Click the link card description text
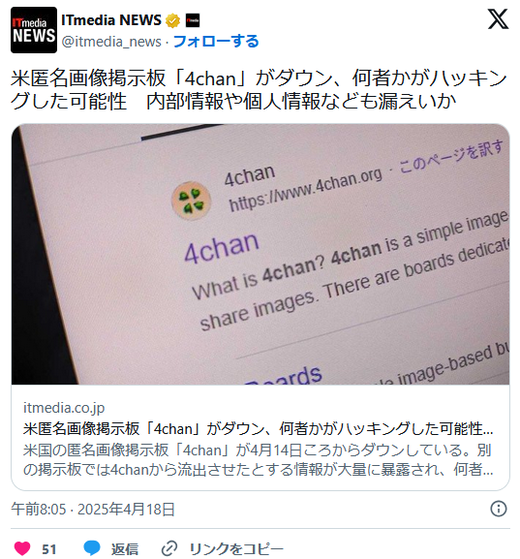The height and width of the screenshot is (559, 520). (x=258, y=460)
